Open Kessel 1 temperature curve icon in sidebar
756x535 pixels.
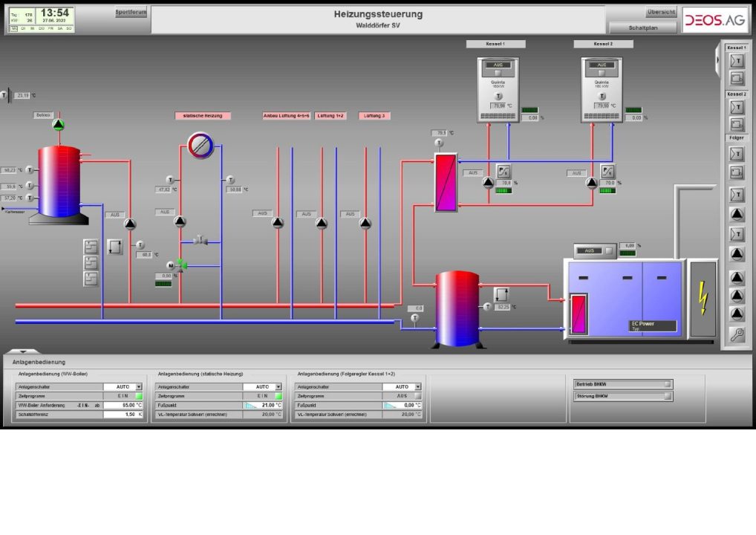pos(737,61)
